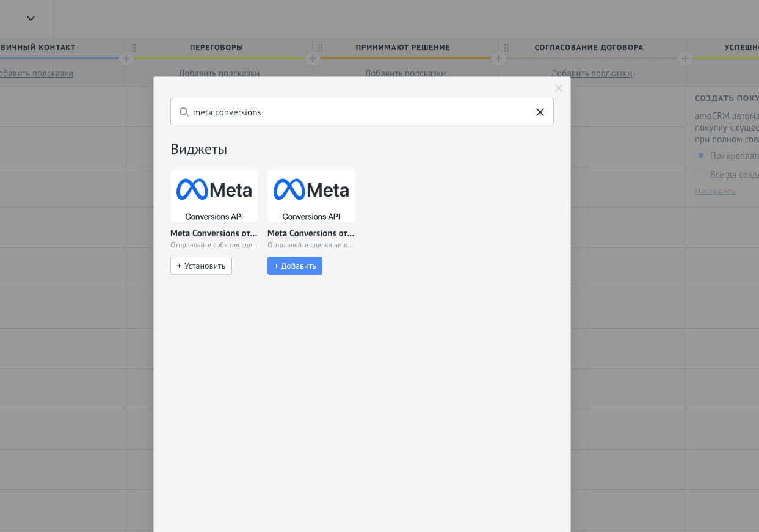Click description 'Отправляйте события сдел…'

coord(213,245)
